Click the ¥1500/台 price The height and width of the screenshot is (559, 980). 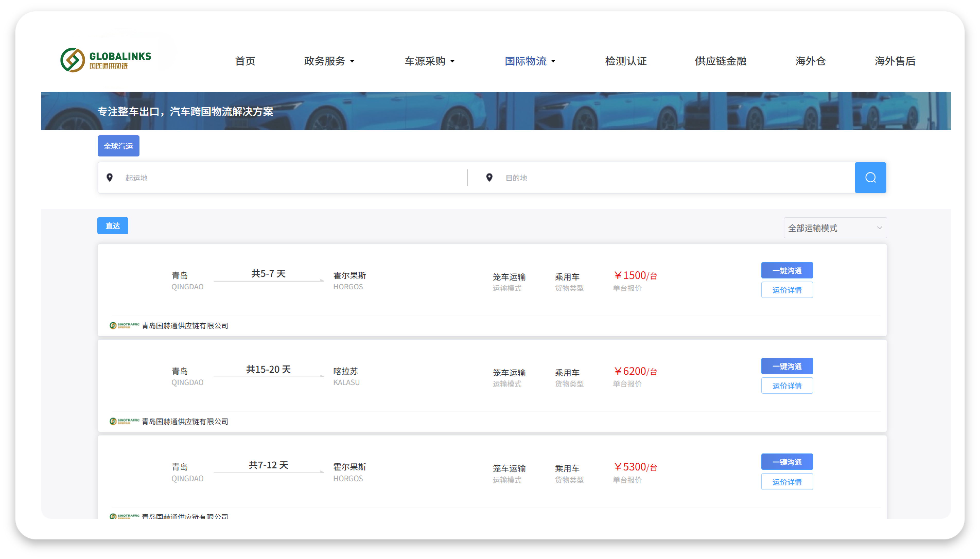click(635, 275)
